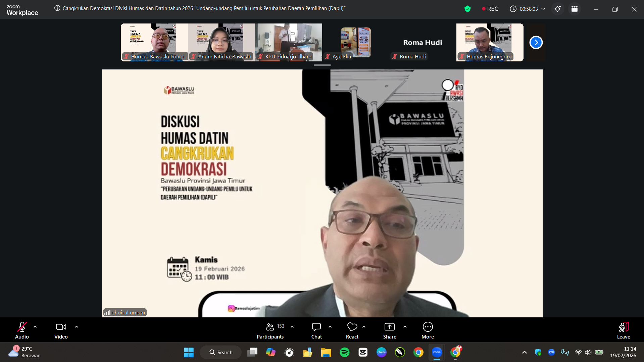Open Copilot from the taskbar
This screenshot has width=644, height=362.
tap(271, 352)
